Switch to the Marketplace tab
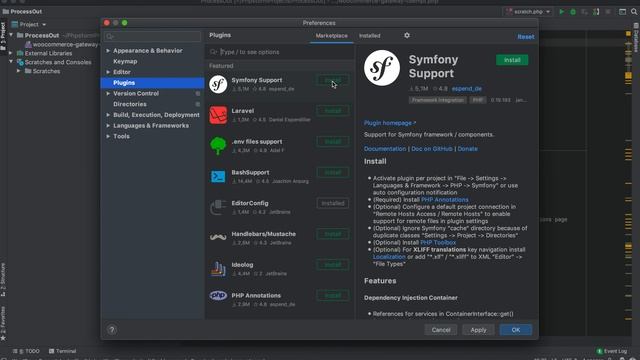The height and width of the screenshot is (360, 640). coord(331,36)
